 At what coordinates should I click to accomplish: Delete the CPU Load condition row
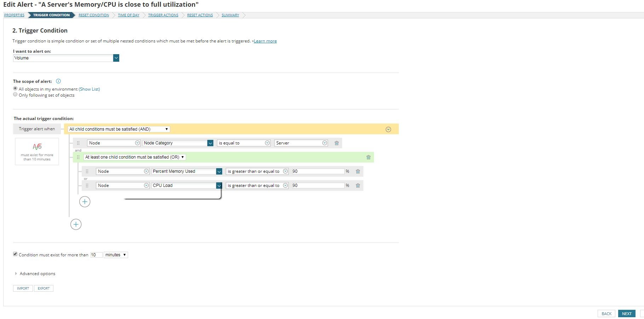(x=358, y=186)
